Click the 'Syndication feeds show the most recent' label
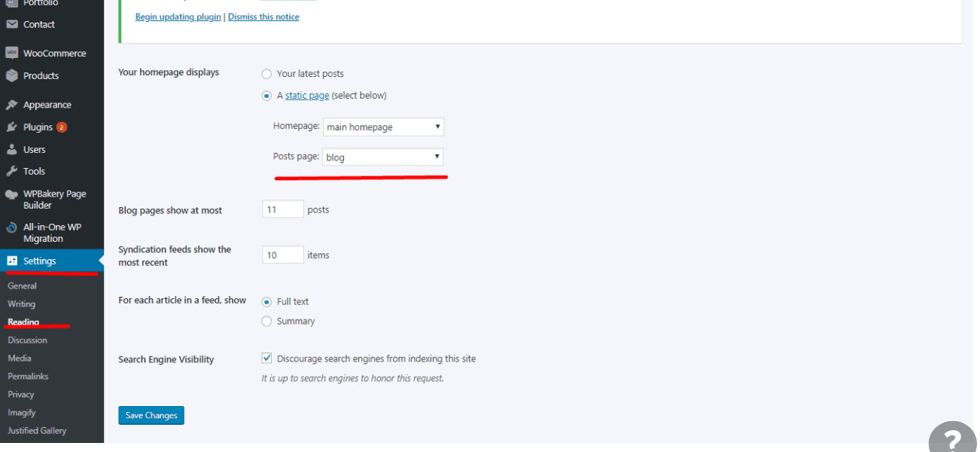Image resolution: width=980 pixels, height=452 pixels. 175,256
